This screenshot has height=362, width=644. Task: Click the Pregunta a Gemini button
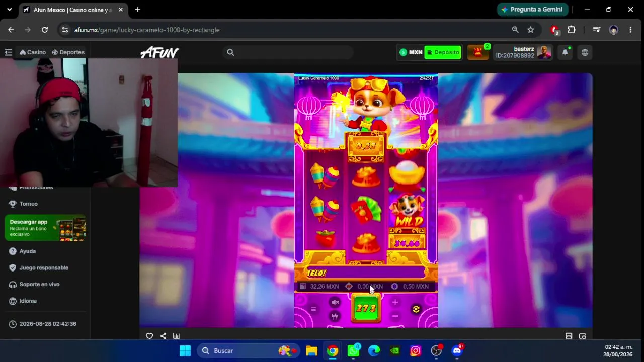[x=533, y=10]
